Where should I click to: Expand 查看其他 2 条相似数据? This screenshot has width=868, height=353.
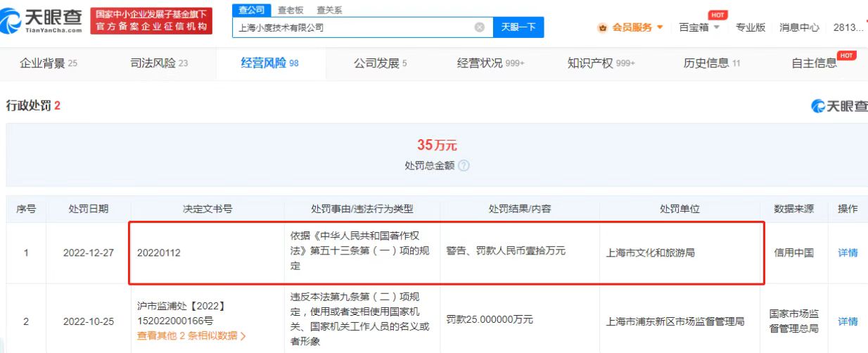point(191,336)
